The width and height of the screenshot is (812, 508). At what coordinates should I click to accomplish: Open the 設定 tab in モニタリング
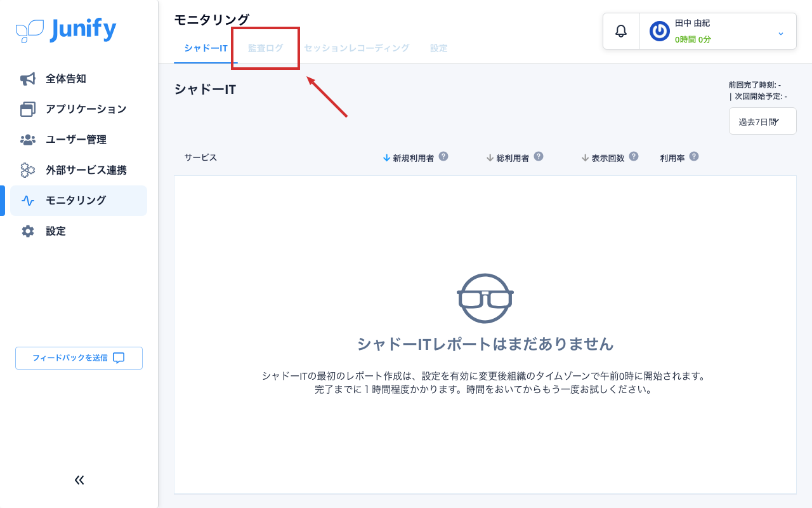coord(439,48)
